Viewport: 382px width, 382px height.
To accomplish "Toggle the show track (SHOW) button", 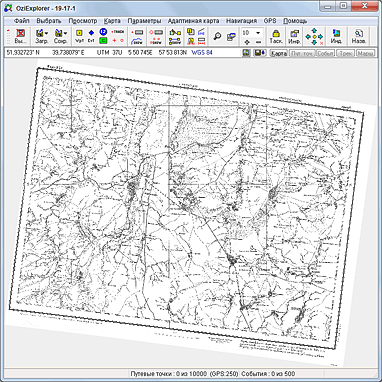I will 137,41.
